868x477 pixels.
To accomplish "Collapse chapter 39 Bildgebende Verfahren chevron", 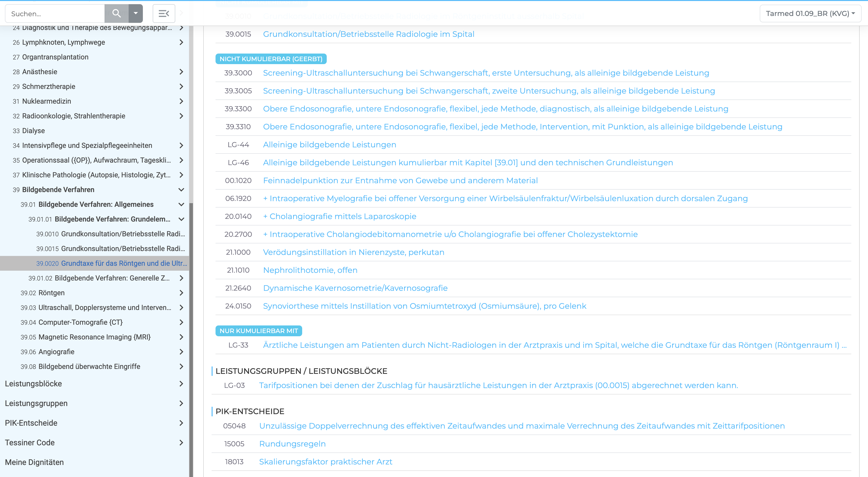I will tap(181, 189).
